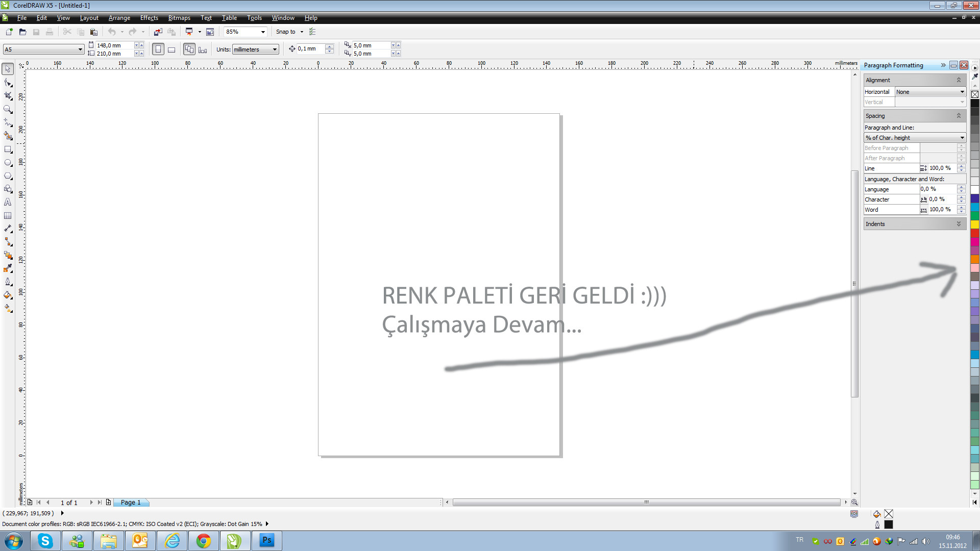Select the Parallel Dimension tool

point(8,229)
